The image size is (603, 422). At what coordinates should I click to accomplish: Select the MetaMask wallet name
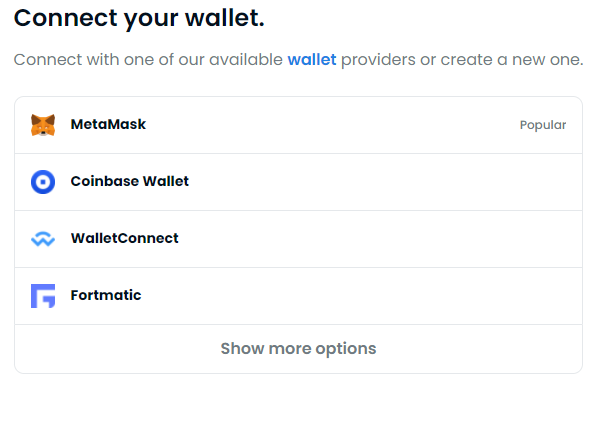coord(108,124)
